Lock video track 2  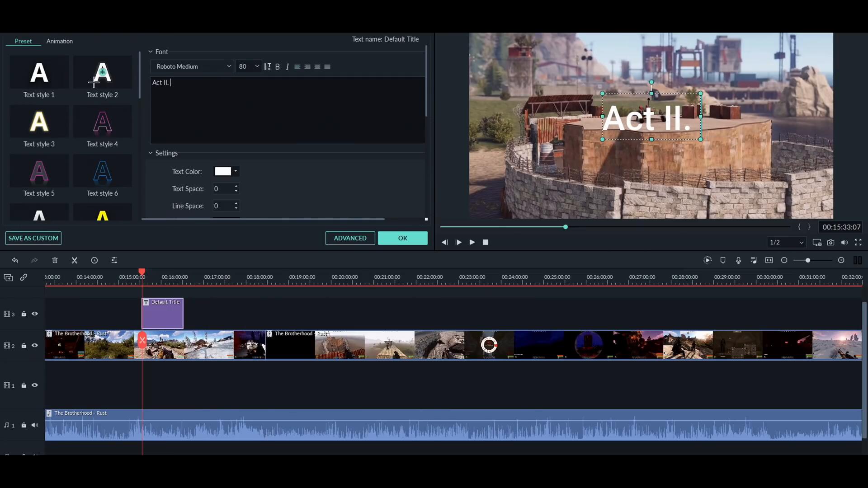[24, 346]
